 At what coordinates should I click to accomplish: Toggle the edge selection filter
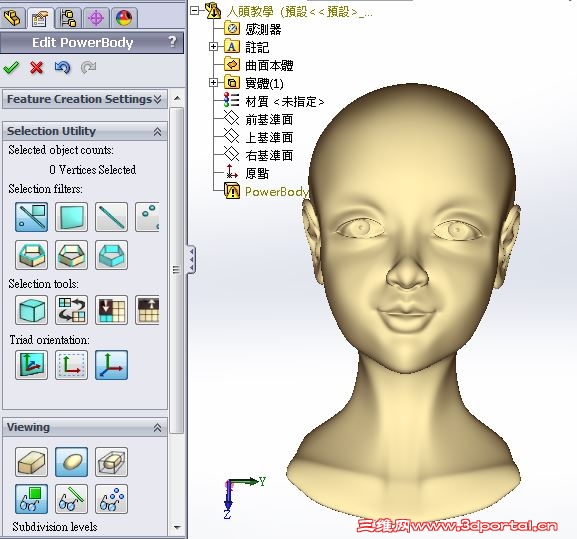111,217
